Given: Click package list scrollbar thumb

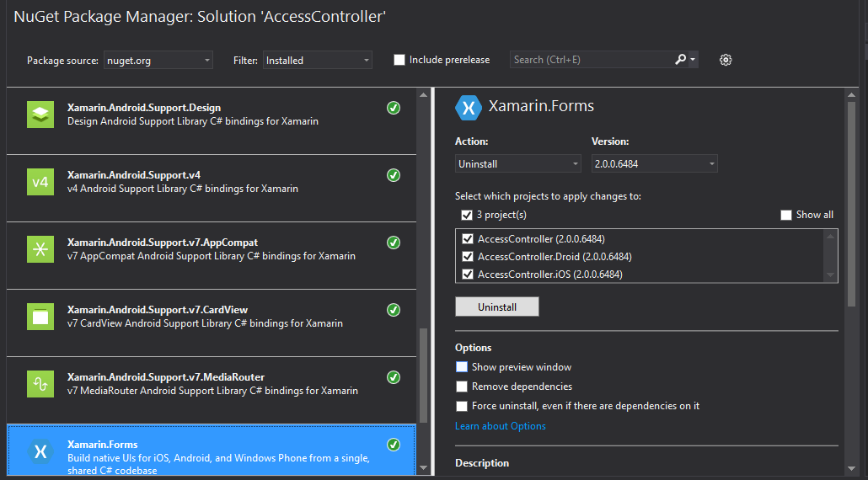Looking at the screenshot, I should click(424, 376).
